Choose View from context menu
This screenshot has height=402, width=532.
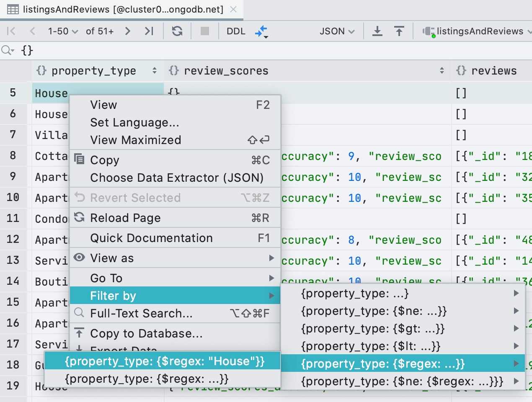click(175, 105)
